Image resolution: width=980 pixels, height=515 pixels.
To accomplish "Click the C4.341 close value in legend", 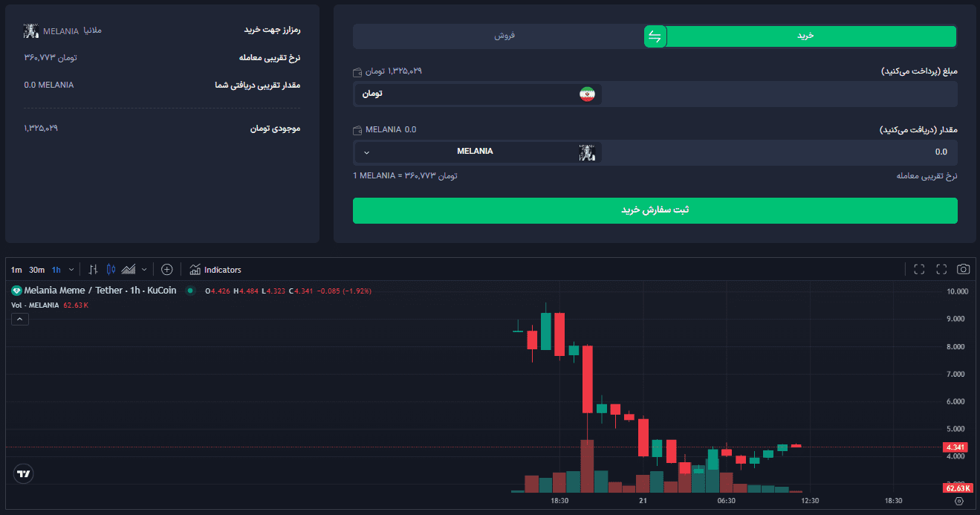I will 301,291.
